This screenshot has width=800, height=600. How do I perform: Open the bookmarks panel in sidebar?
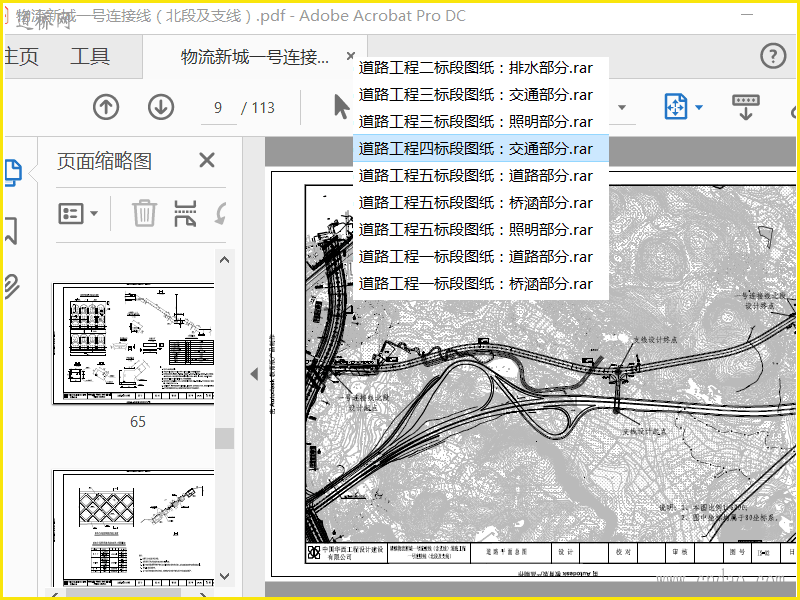pos(10,230)
